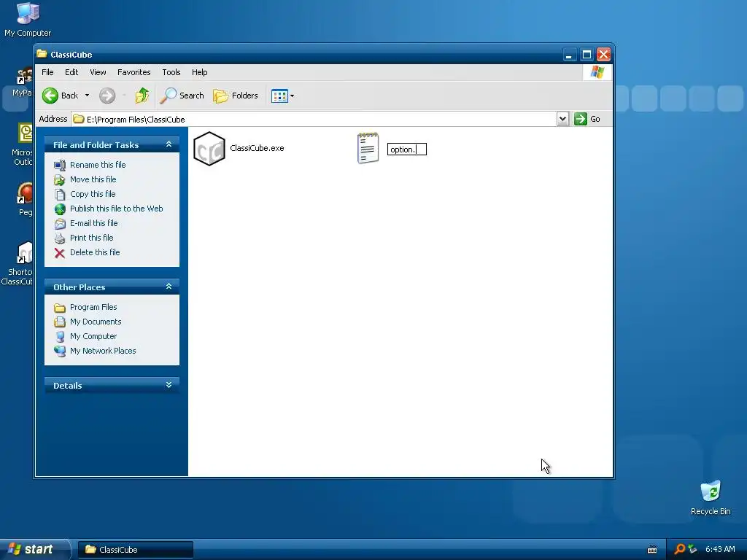
Task: Click Move this file
Action: click(93, 179)
